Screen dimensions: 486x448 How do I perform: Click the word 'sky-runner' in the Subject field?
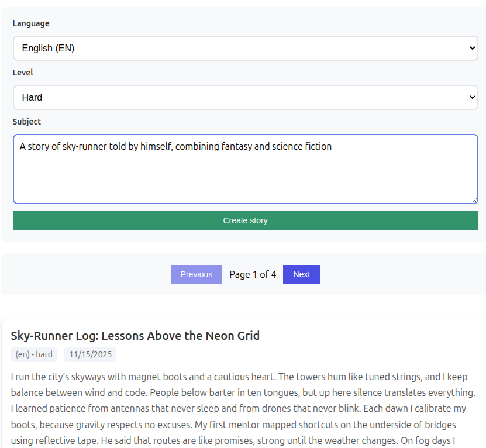(x=84, y=147)
